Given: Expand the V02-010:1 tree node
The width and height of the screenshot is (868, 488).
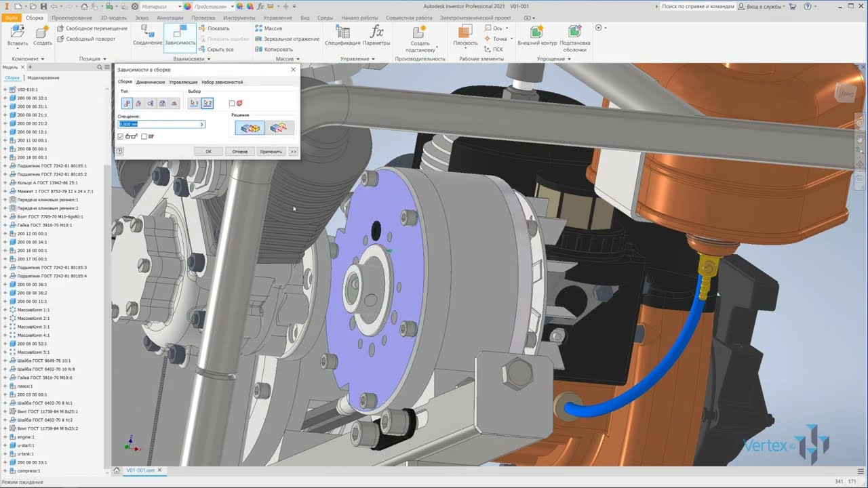Looking at the screenshot, I should (x=5, y=89).
